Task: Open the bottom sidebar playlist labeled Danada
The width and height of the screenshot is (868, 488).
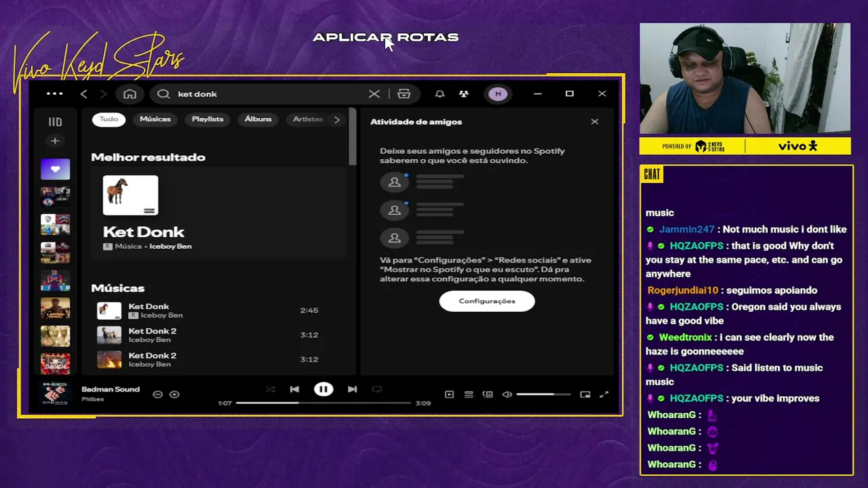Action: tap(55, 364)
